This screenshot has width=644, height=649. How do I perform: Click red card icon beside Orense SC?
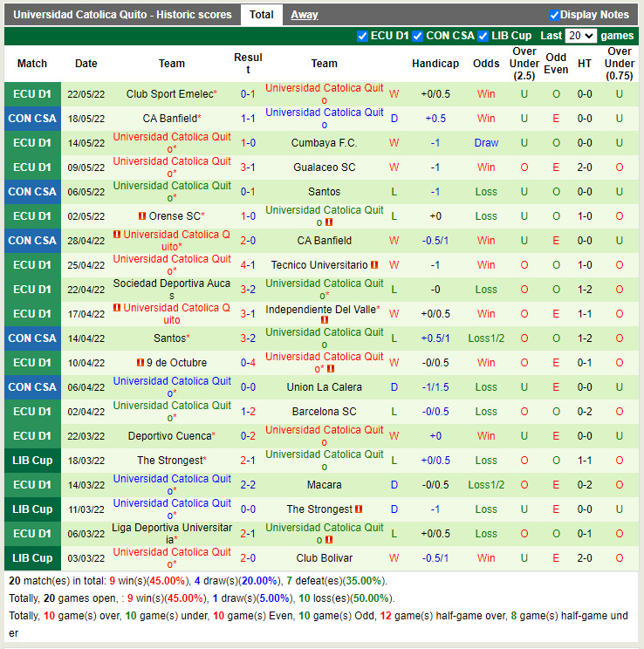(141, 216)
